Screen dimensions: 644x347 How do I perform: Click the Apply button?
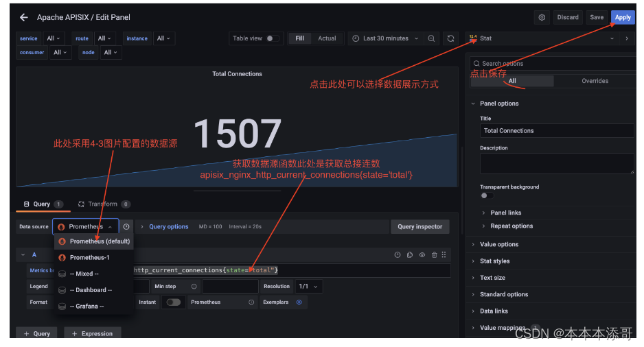[623, 17]
